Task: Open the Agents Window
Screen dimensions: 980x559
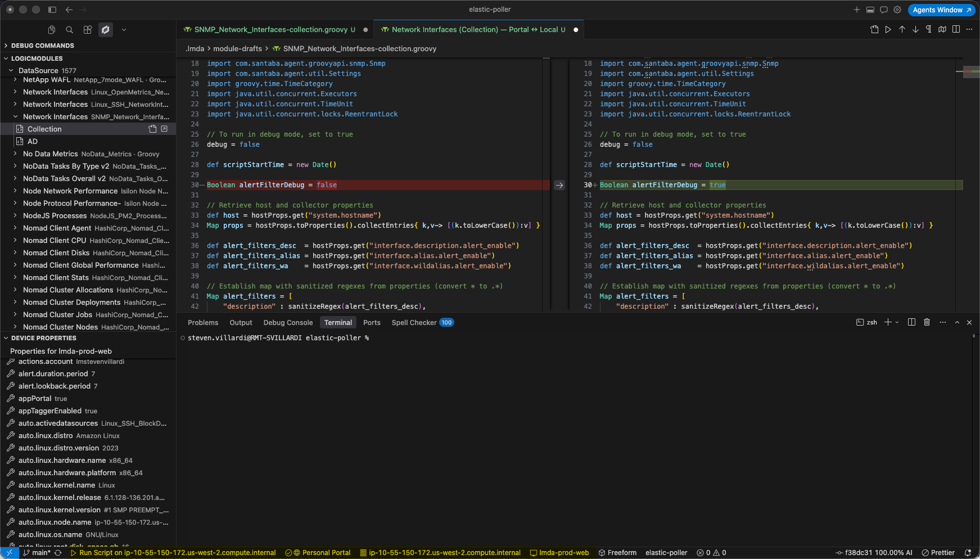Action: pos(942,10)
